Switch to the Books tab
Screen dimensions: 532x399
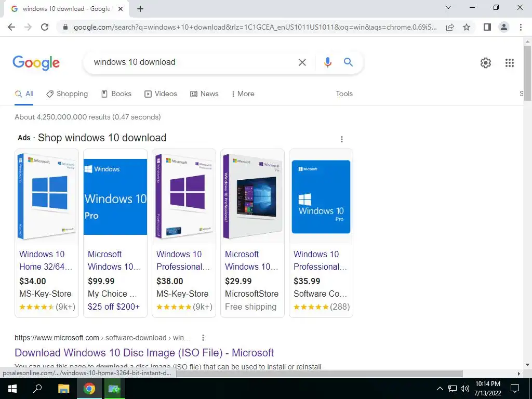116,94
